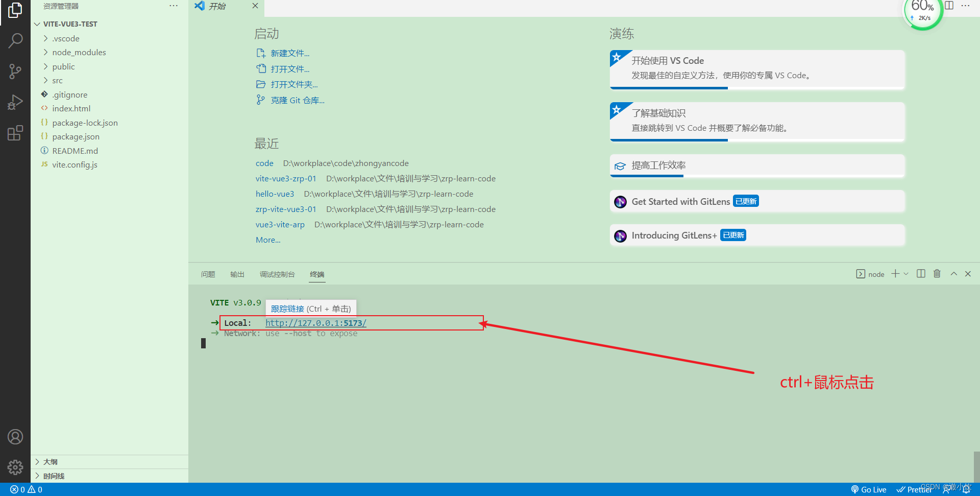Image resolution: width=980 pixels, height=496 pixels.
Task: Open the Search view
Action: (x=15, y=40)
